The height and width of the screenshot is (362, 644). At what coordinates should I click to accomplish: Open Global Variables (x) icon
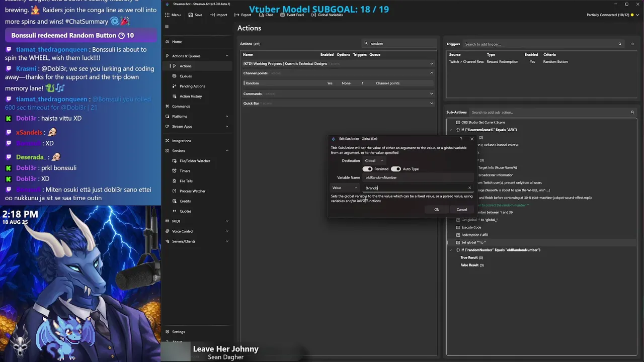coord(313,15)
